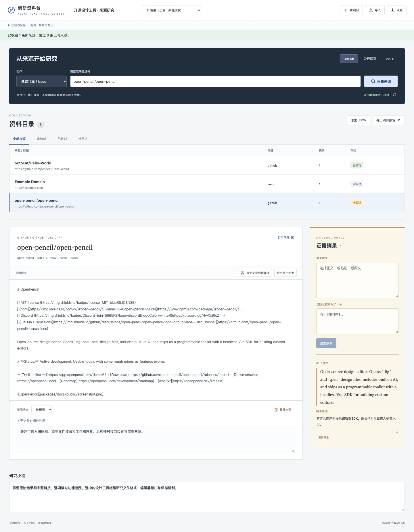
Task: Select the GitHub channel toggle
Action: click(x=349, y=59)
